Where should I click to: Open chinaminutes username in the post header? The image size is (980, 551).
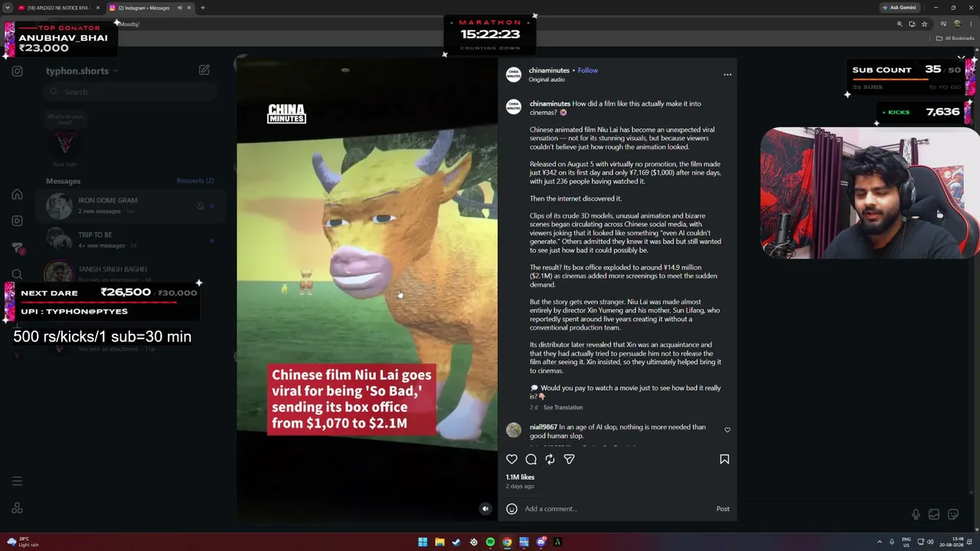pos(549,70)
